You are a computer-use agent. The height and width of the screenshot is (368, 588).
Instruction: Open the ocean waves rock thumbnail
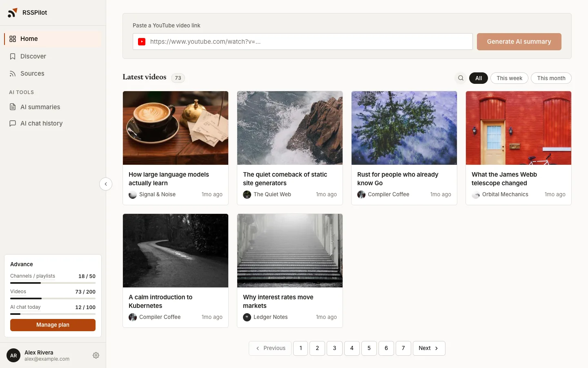290,128
